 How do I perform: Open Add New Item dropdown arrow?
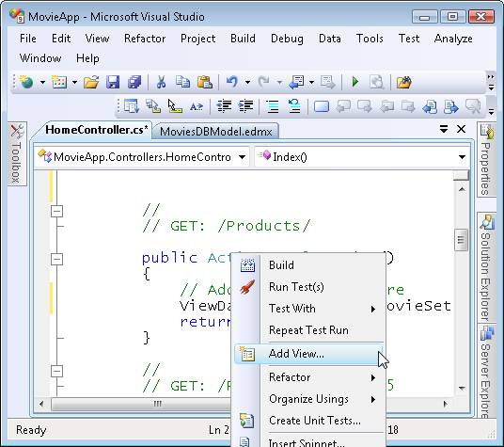tap(74, 83)
